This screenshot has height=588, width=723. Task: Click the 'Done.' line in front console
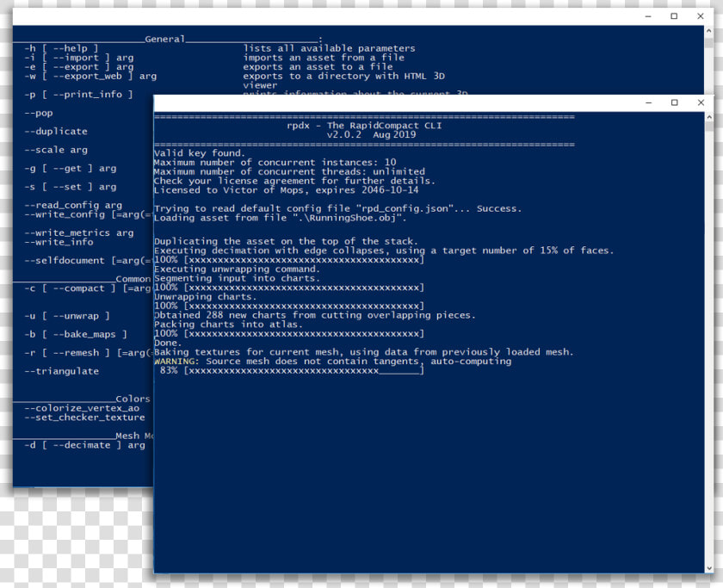pos(168,343)
